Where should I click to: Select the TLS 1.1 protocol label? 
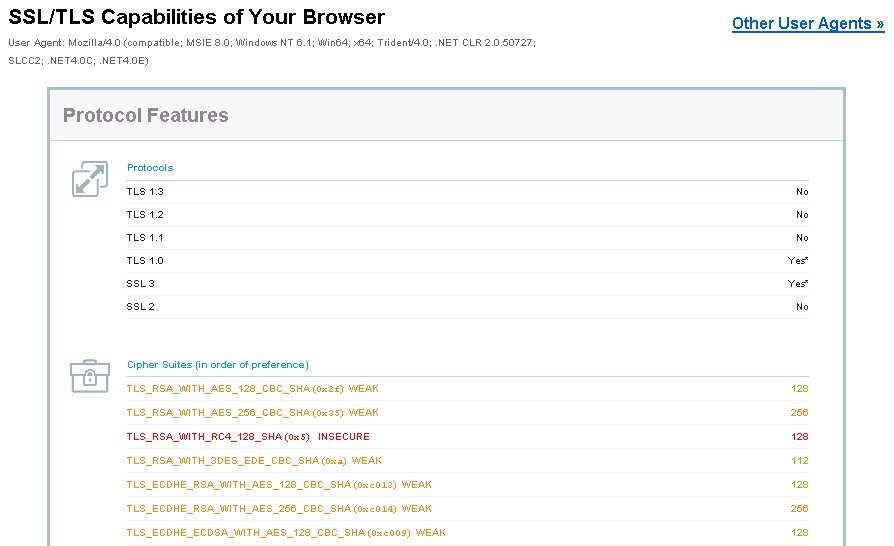[145, 238]
